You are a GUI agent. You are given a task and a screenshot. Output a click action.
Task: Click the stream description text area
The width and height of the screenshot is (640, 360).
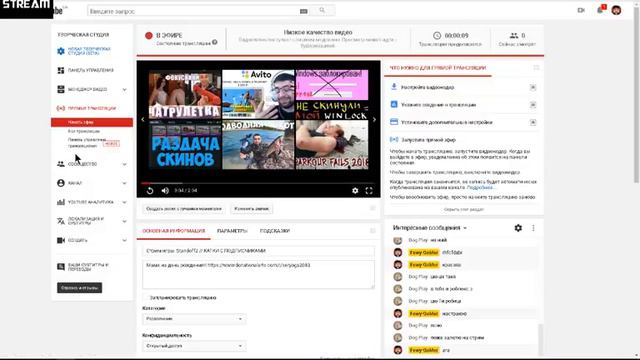coord(258,274)
